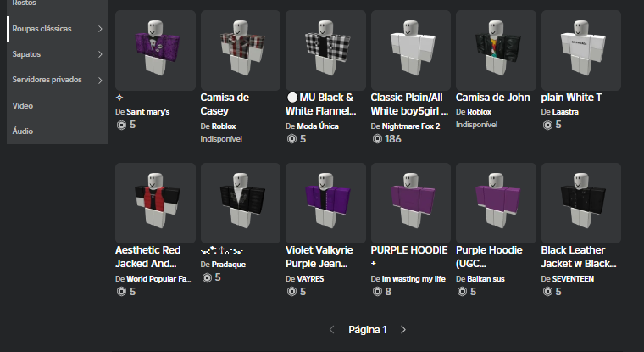Open the Camisa de Casey item thumbnail
The image size is (644, 352).
(x=241, y=50)
